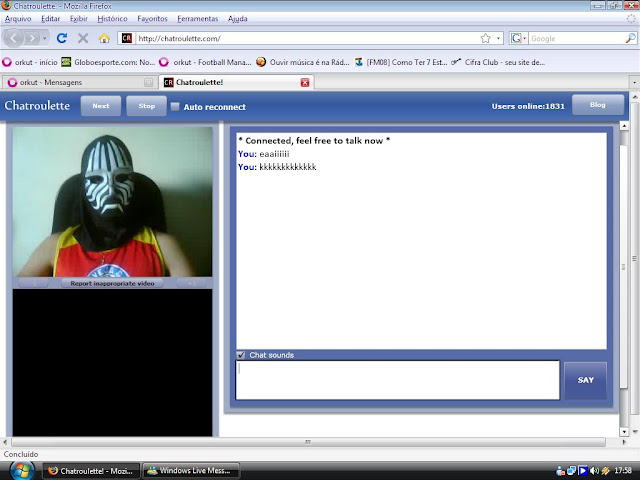Click the stop loading X icon
This screenshot has height=480, width=640.
pyautogui.click(x=83, y=38)
